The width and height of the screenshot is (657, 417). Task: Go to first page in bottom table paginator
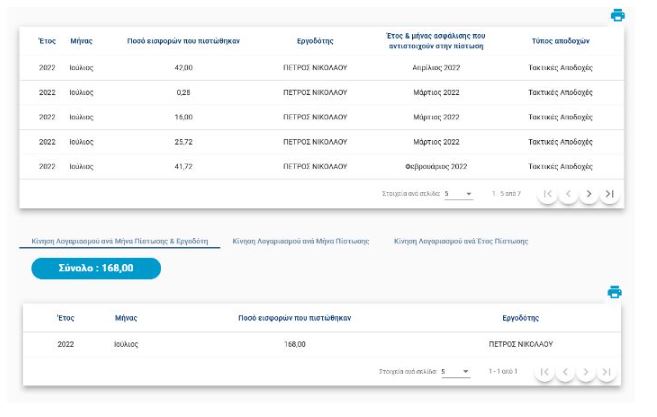click(x=544, y=372)
